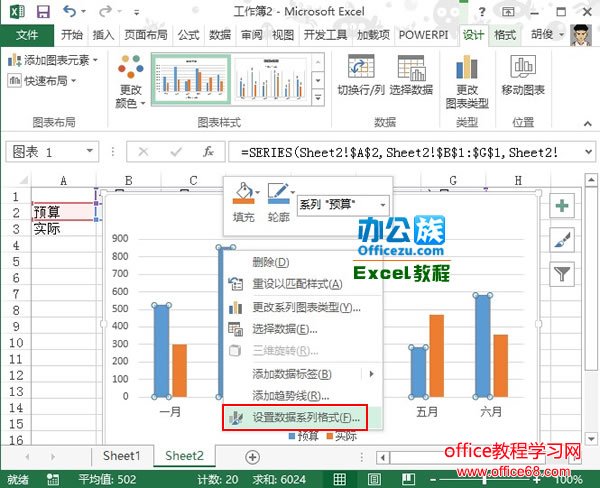The image size is (600, 488).
Task: Choose 选择数据 in the context menu
Action: click(303, 329)
